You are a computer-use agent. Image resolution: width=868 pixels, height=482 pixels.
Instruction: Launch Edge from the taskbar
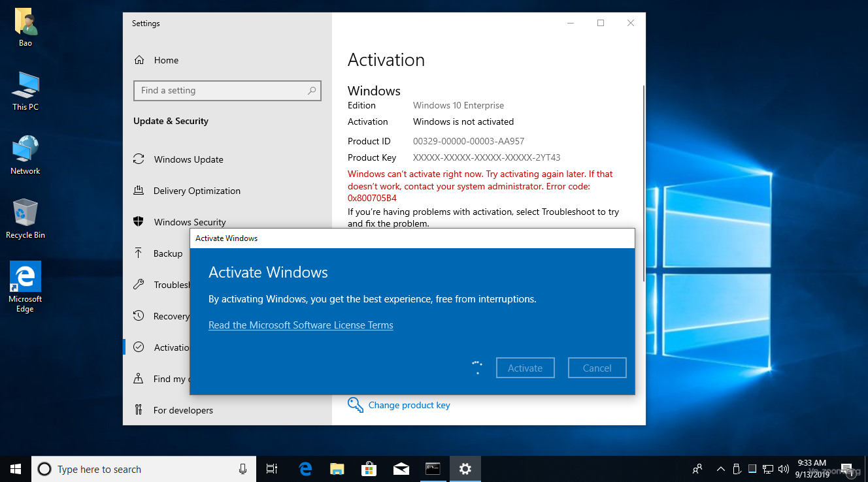[x=305, y=469]
